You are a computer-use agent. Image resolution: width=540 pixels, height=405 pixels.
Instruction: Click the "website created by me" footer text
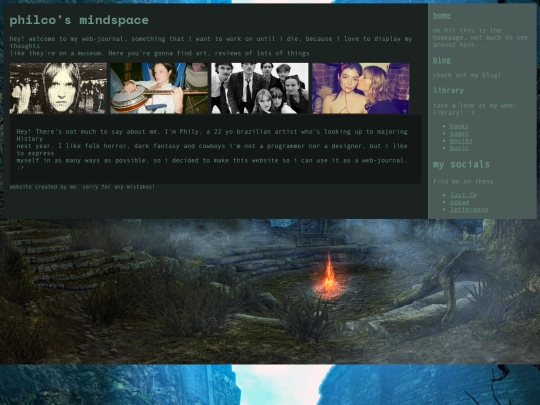pos(82,187)
